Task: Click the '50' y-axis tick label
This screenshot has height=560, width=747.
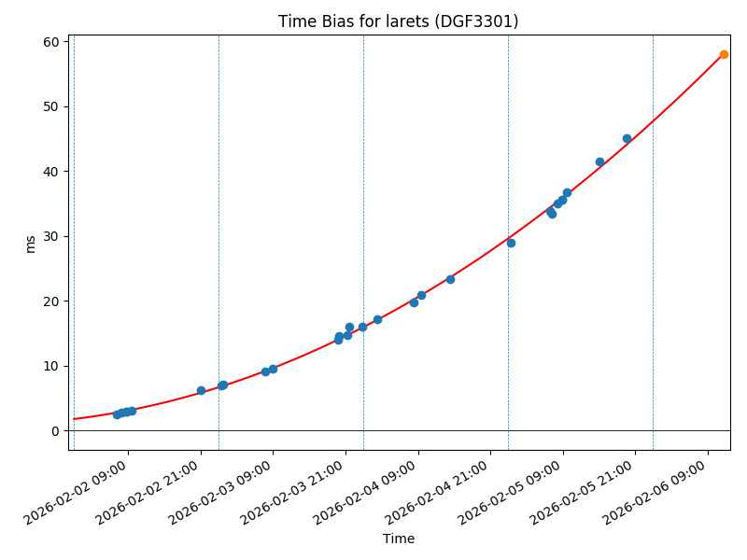Action: (x=51, y=106)
